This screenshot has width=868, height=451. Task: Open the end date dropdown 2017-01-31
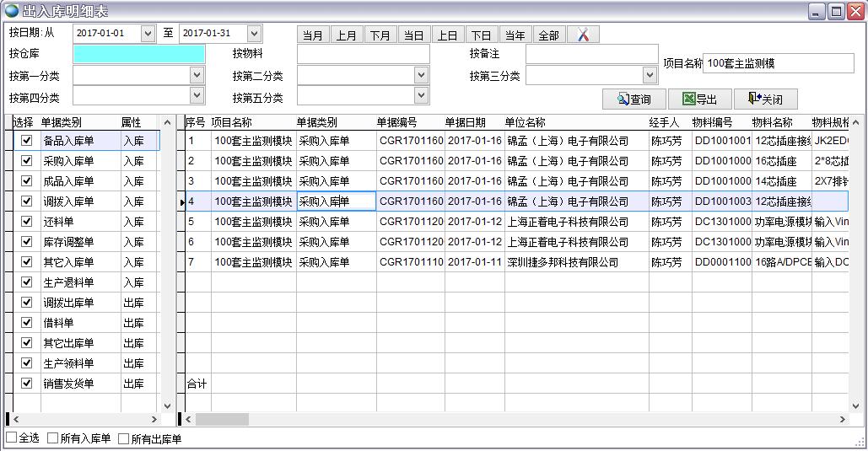coord(254,34)
